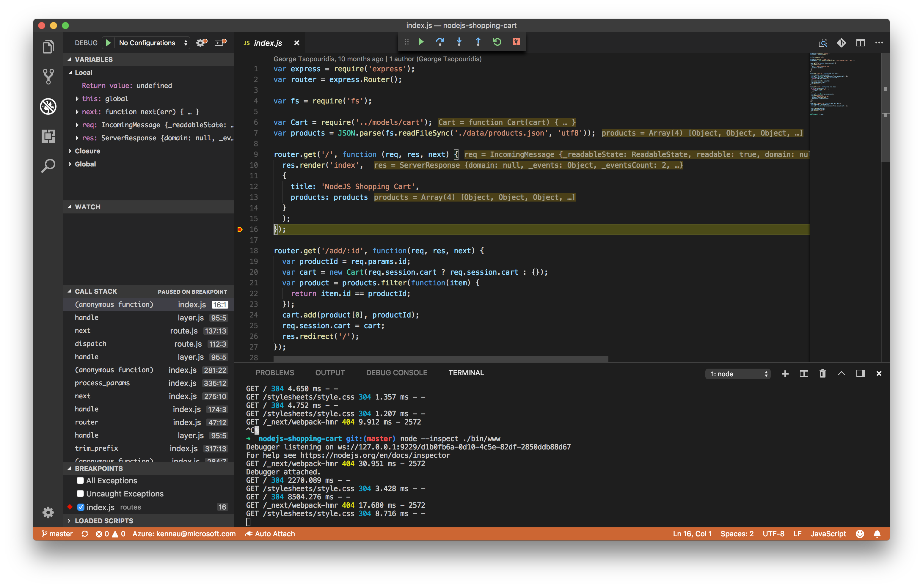Click Azure account kennau@microsoft.com

coord(184,534)
